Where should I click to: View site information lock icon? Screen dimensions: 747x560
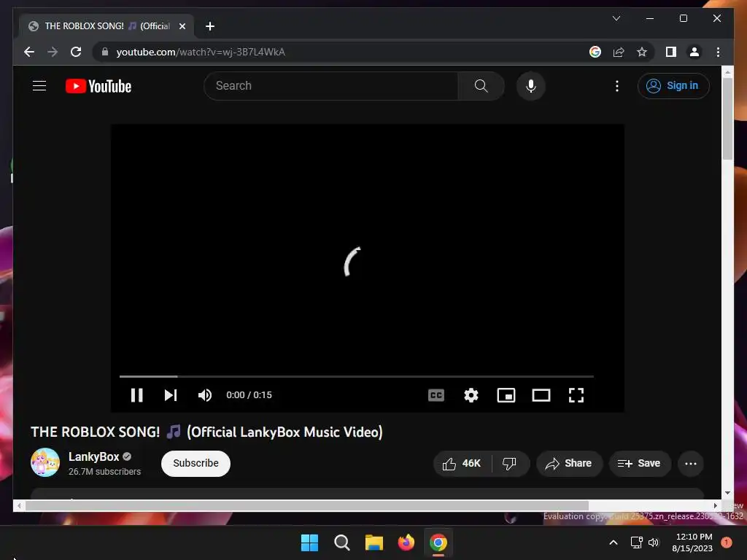pos(105,52)
